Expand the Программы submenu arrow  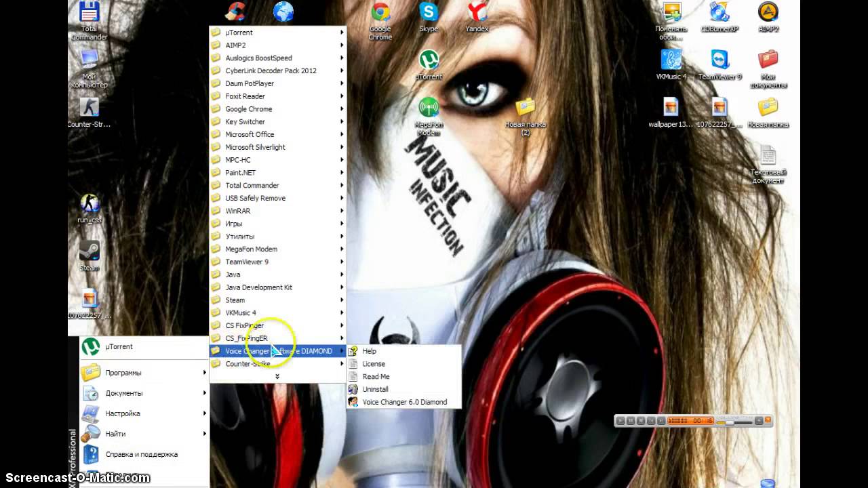tap(204, 373)
